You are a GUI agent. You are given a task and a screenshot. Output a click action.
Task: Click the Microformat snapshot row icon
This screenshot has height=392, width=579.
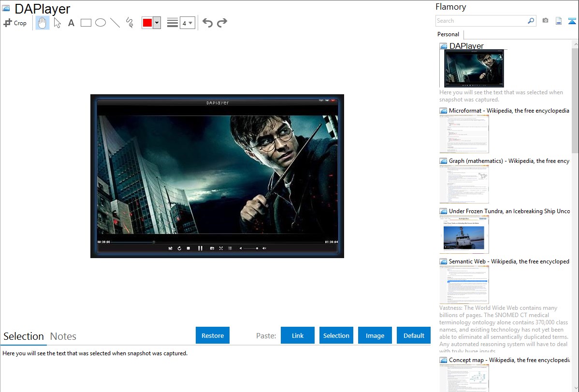coord(444,111)
